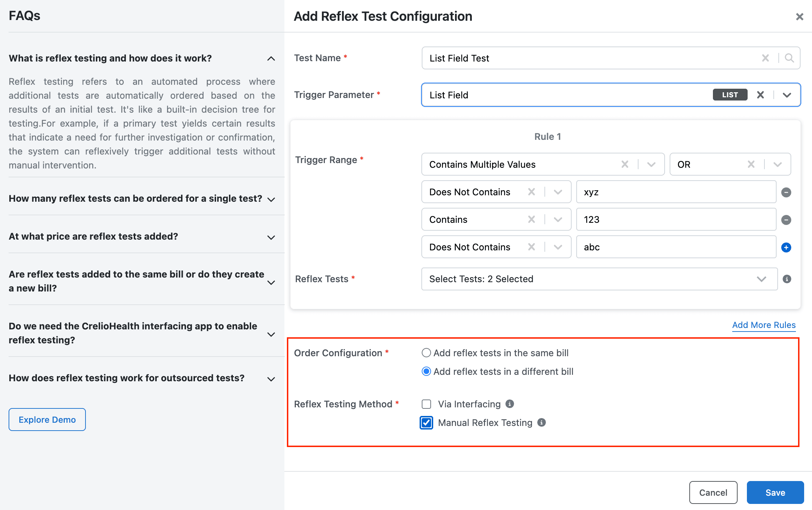Remove the xyz condition row
The width and height of the screenshot is (812, 510).
786,192
